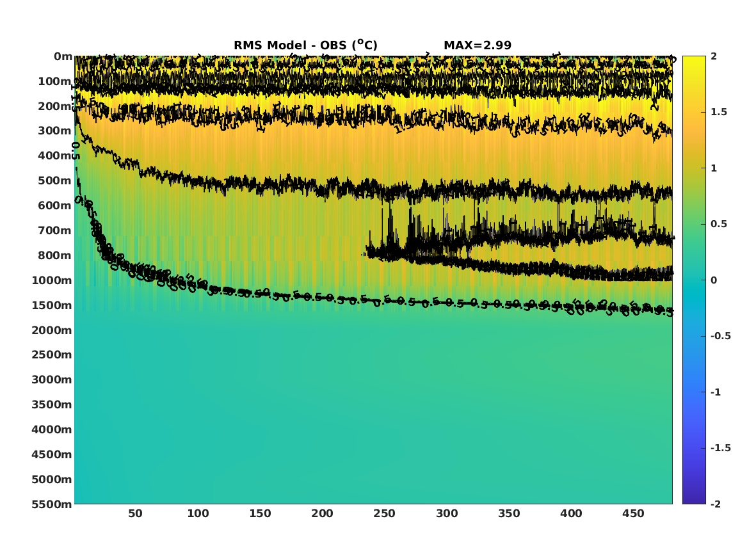Viewport: 747px width, 560px height.
Task: Click the x-axis tick label '450'
Action: [633, 513]
